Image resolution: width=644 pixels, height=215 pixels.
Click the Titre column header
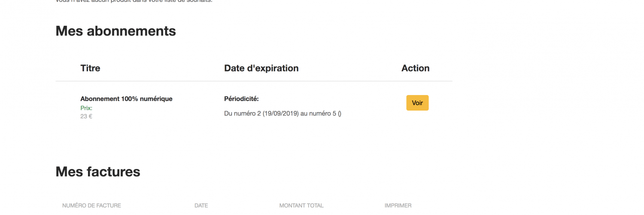point(90,68)
